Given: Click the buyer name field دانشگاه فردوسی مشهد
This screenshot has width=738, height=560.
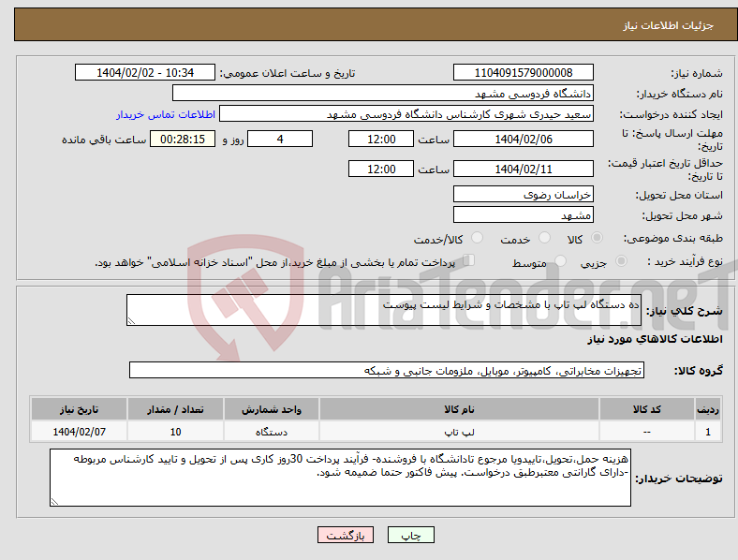Looking at the screenshot, I should pyautogui.click(x=383, y=93).
